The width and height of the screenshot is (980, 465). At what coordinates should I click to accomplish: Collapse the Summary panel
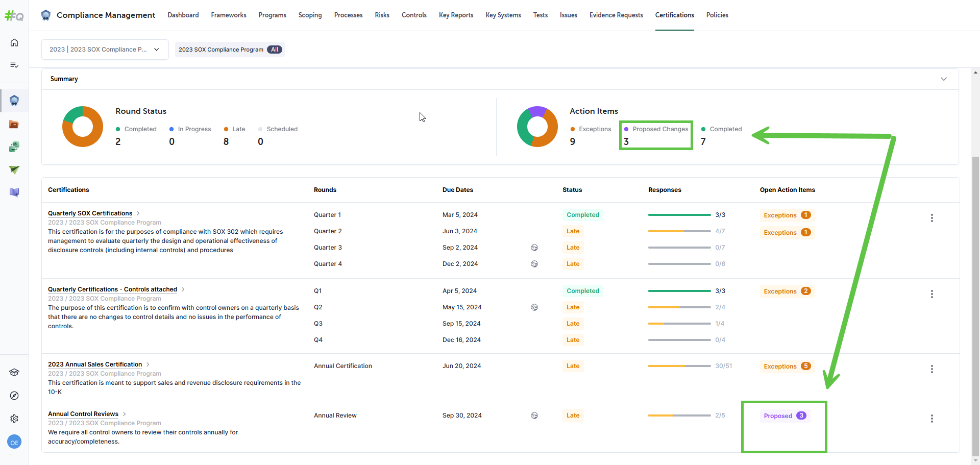(943, 79)
